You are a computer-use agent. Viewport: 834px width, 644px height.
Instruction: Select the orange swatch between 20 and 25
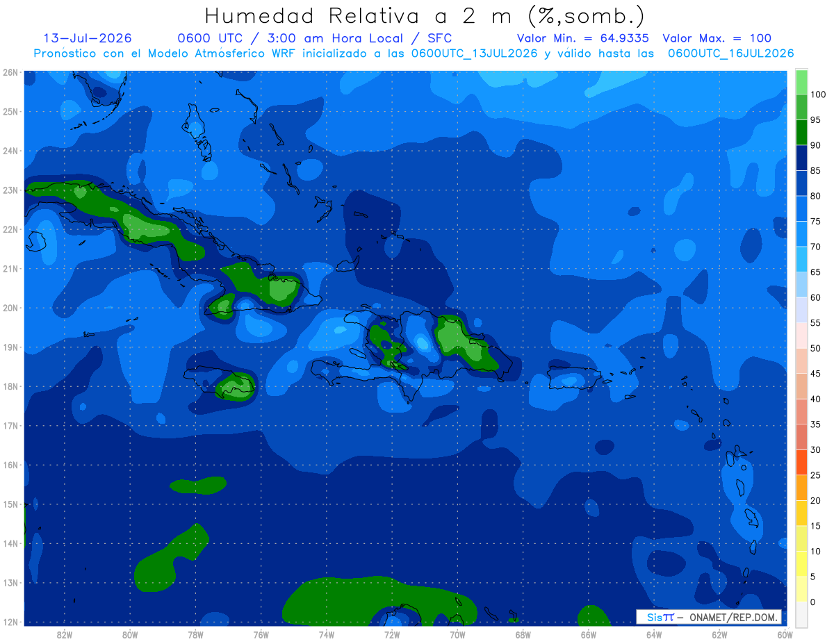tap(801, 488)
